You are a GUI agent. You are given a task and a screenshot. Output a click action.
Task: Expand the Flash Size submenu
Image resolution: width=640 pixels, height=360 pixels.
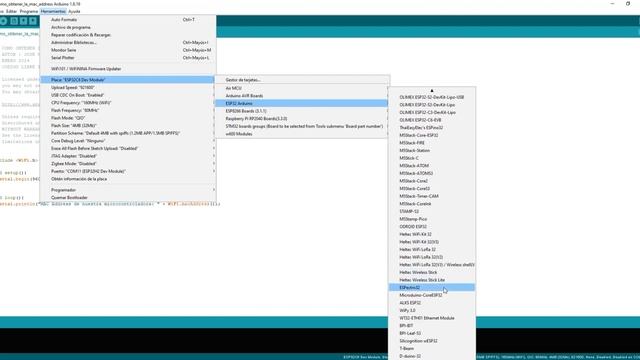[127, 126]
